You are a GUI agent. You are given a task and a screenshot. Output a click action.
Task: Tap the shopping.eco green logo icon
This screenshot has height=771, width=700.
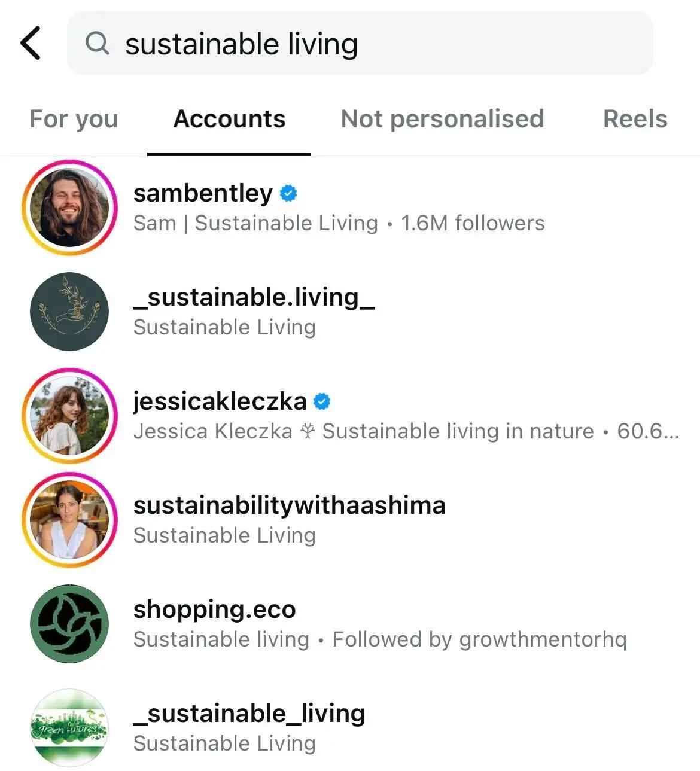pos(69,623)
